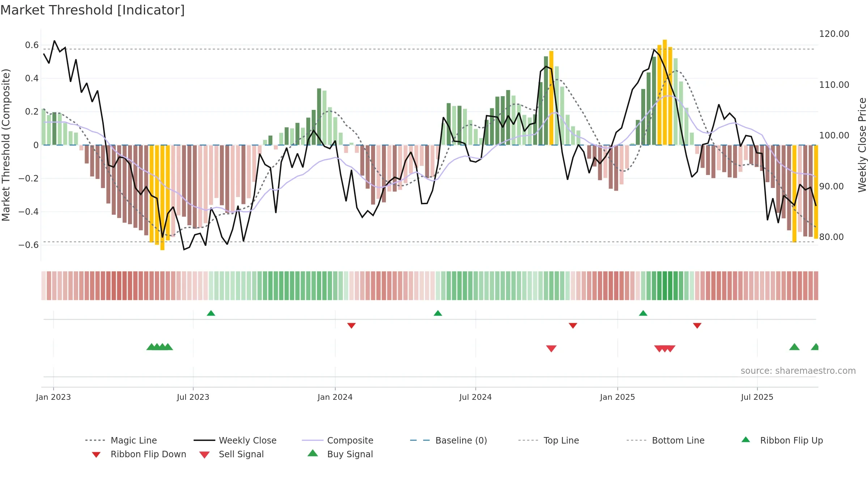Click the yellow bar at the chart's far right
868x488 pixels.
click(816, 192)
